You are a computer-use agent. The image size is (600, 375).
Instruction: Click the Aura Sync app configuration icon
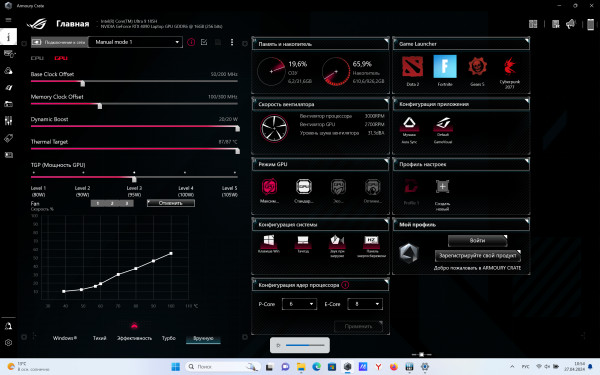[x=409, y=124]
